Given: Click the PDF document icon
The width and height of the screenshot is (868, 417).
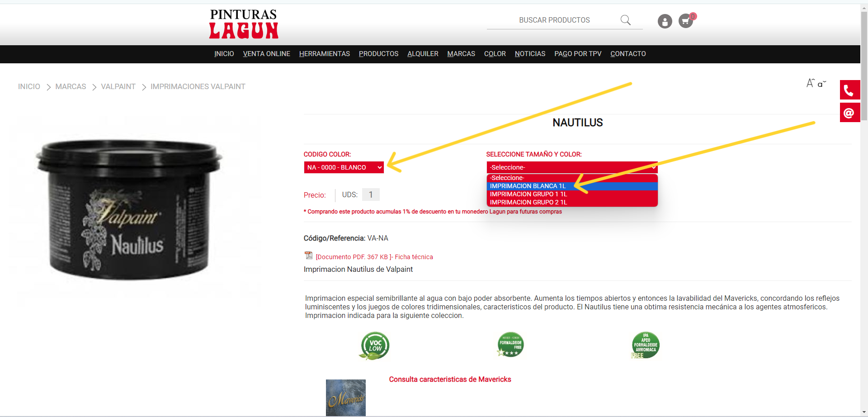Looking at the screenshot, I should (309, 256).
